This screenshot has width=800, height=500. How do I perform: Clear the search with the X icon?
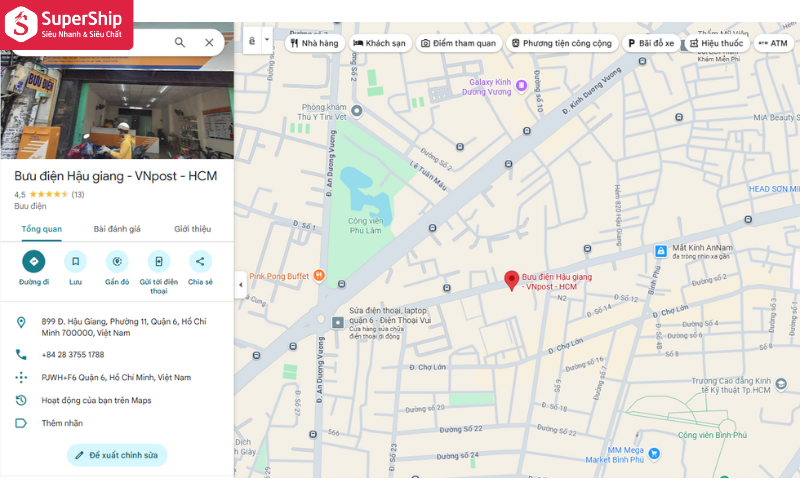pos(209,42)
